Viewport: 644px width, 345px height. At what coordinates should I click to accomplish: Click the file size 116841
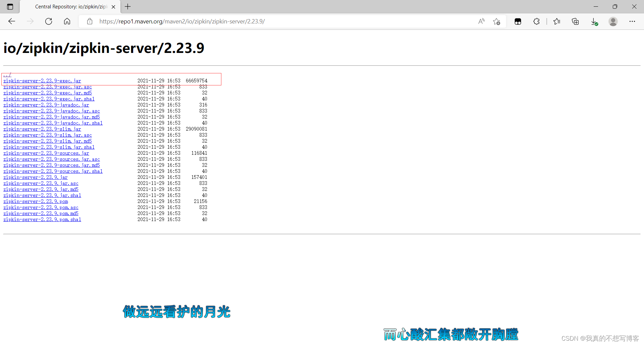click(x=199, y=153)
